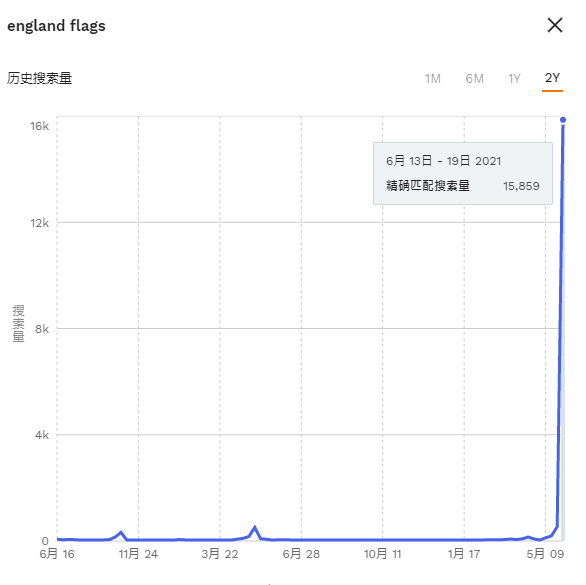Click the 11月 24 x-axis label

click(138, 554)
